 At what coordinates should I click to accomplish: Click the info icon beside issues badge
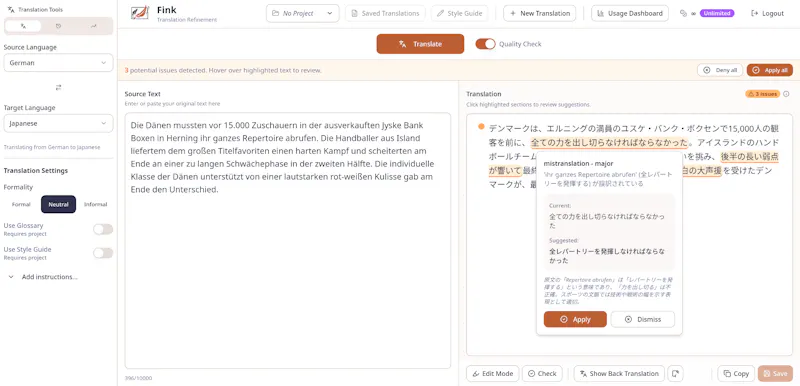tap(786, 94)
